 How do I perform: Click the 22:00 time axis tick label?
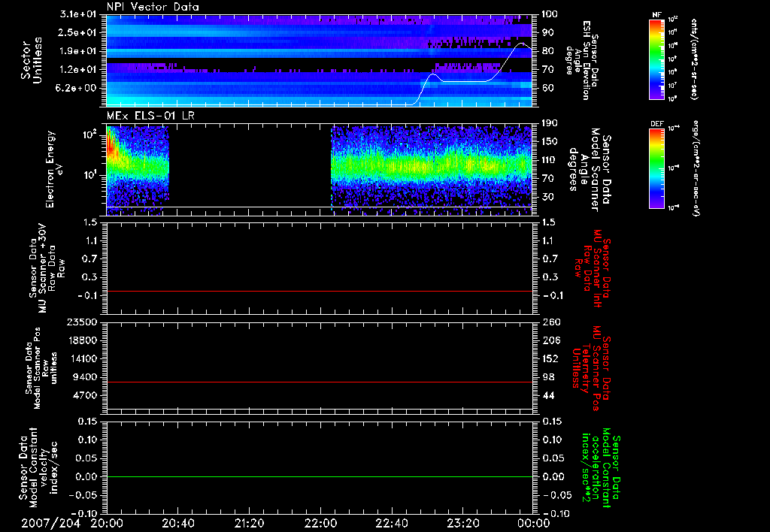(x=320, y=523)
